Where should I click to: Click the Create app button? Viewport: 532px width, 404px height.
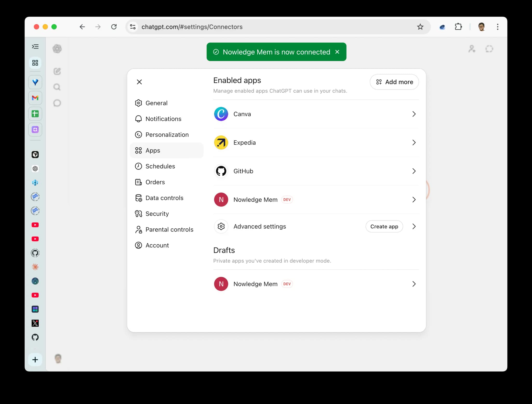click(x=384, y=227)
